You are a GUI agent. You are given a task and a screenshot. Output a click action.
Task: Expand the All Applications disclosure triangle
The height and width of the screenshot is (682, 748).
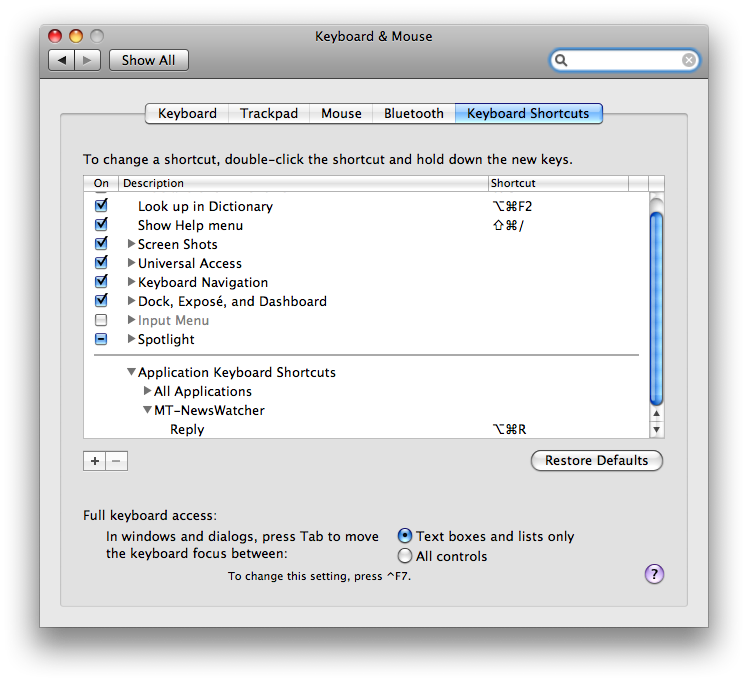[147, 391]
